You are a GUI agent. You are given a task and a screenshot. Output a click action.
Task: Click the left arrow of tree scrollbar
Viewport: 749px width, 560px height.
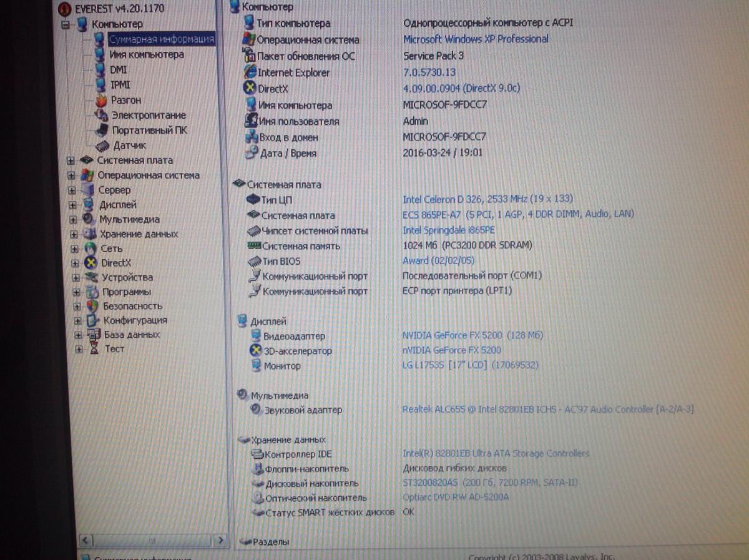click(87, 539)
